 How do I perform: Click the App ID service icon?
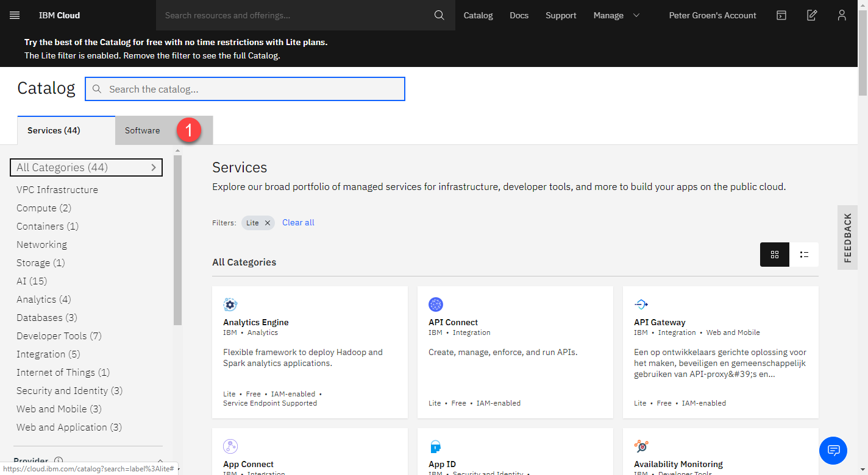point(436,446)
